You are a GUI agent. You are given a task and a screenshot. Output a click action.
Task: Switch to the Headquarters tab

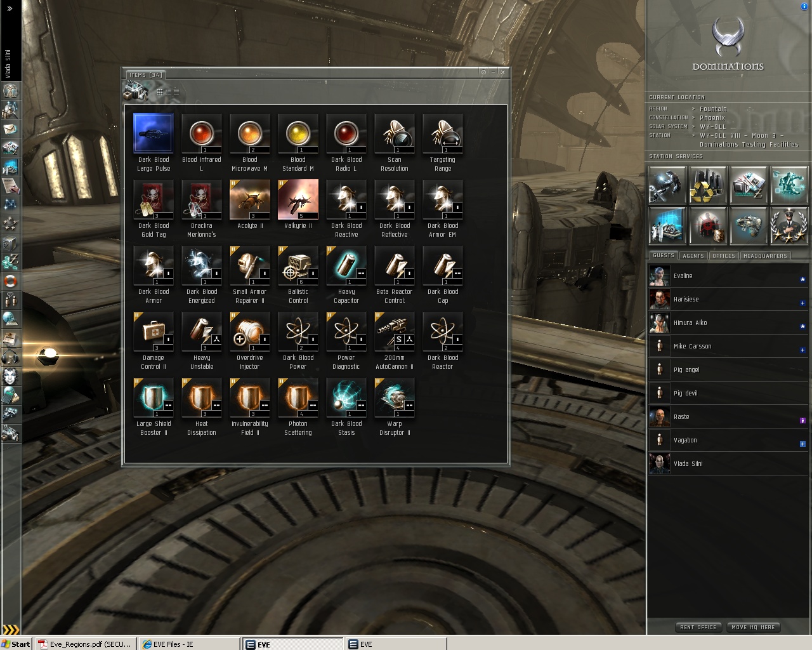(765, 256)
